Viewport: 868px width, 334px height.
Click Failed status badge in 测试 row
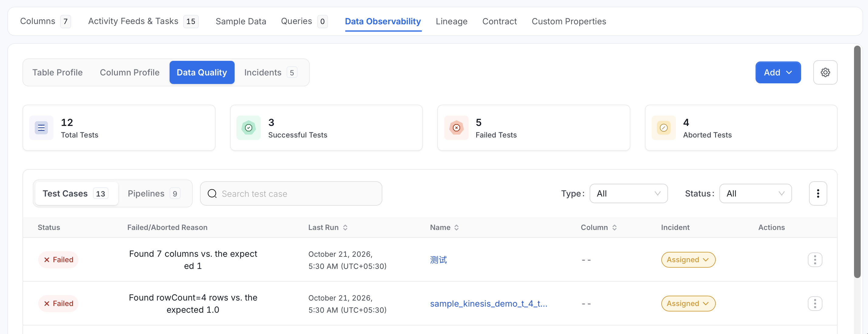58,259
